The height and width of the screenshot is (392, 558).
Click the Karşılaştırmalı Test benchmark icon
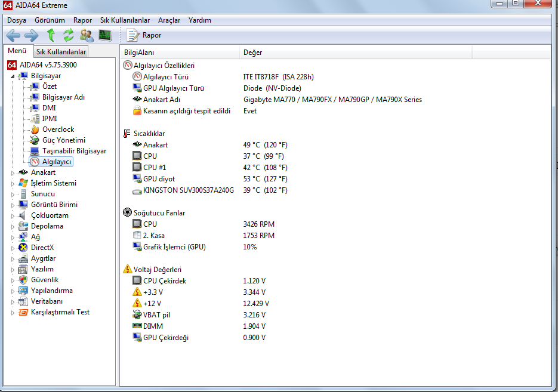click(23, 312)
